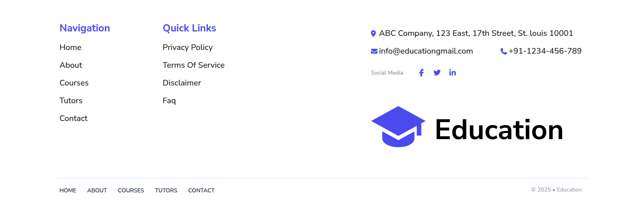
Task: Click the info@educationgmail.com email address
Action: pyautogui.click(x=426, y=51)
